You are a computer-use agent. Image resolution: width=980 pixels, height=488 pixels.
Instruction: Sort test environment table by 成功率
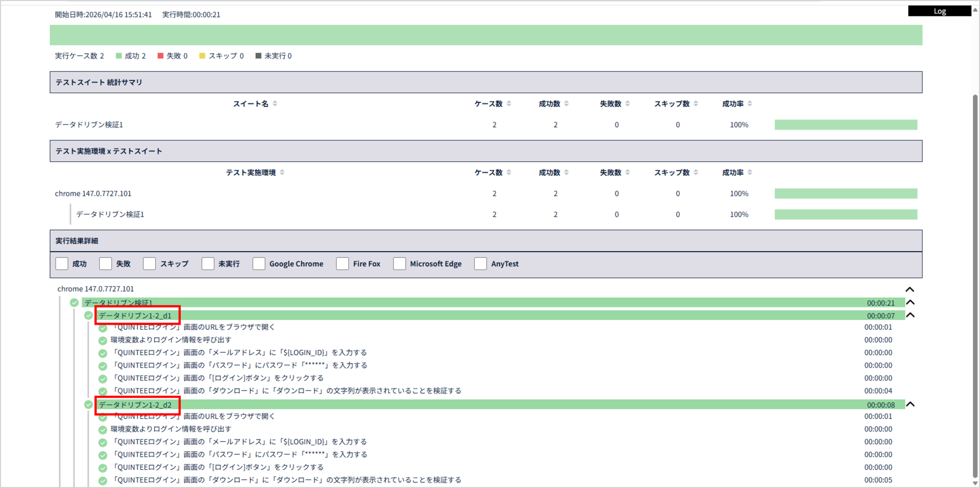[749, 173]
